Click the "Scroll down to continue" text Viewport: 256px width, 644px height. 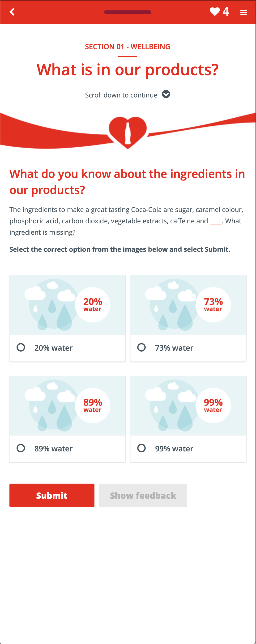(121, 95)
